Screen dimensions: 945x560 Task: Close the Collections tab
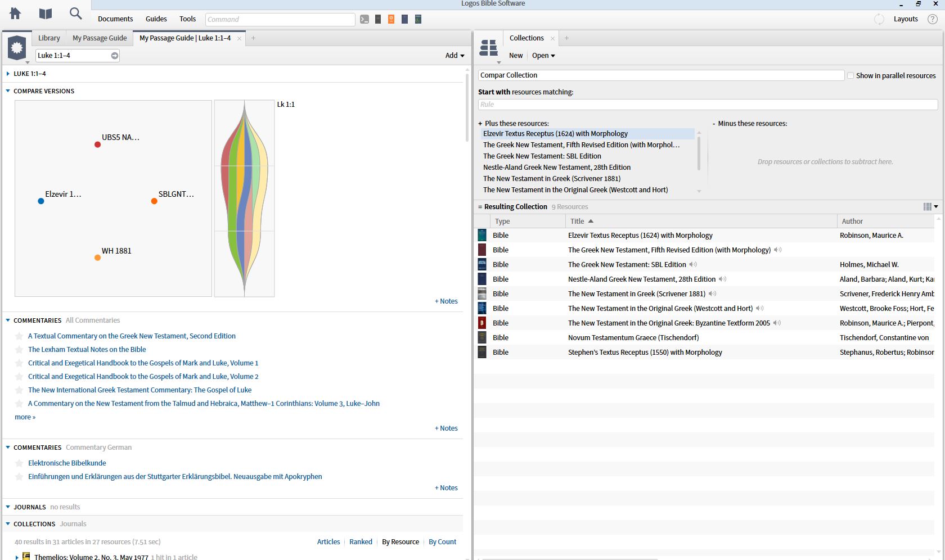(x=552, y=38)
